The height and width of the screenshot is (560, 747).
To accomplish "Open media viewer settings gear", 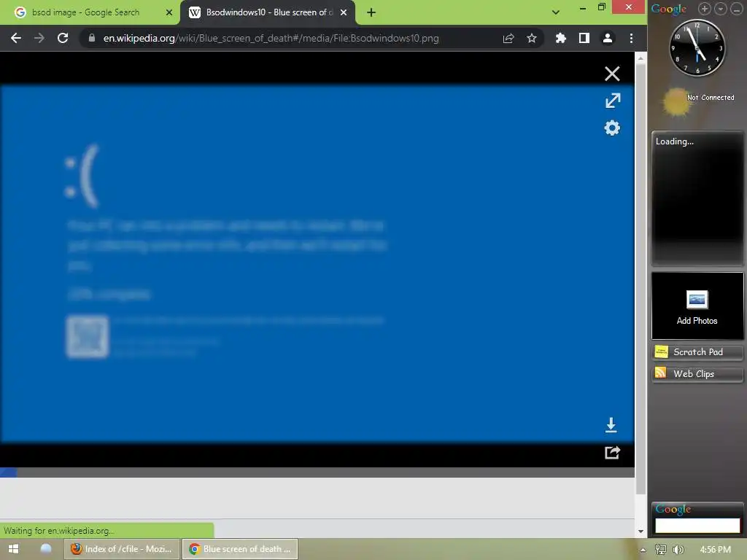I will [612, 128].
